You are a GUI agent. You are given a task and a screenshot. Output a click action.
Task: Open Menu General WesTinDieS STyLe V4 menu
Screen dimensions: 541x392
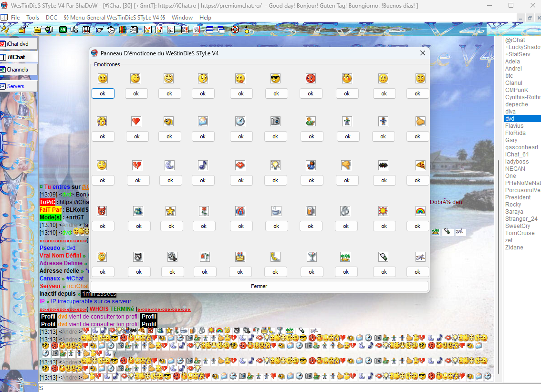pyautogui.click(x=114, y=18)
